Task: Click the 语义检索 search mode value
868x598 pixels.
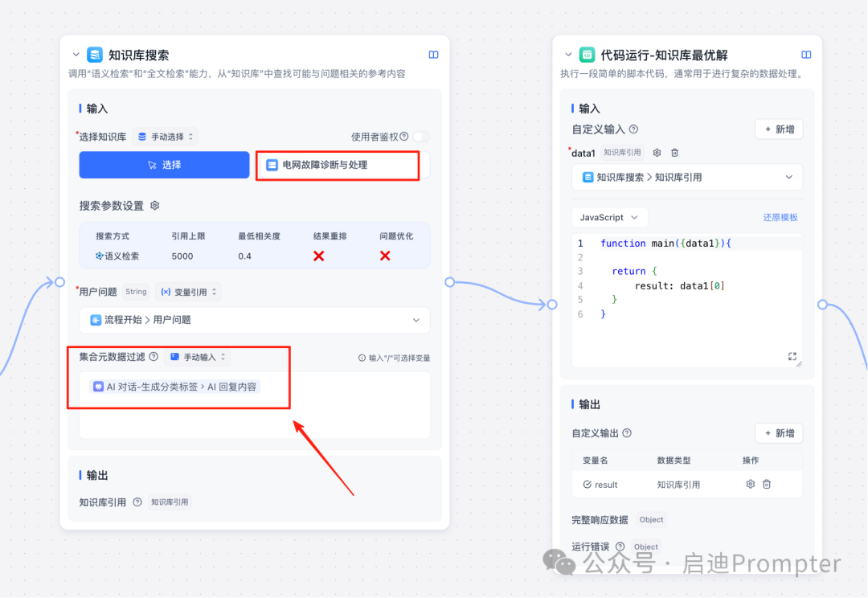Action: click(x=117, y=256)
